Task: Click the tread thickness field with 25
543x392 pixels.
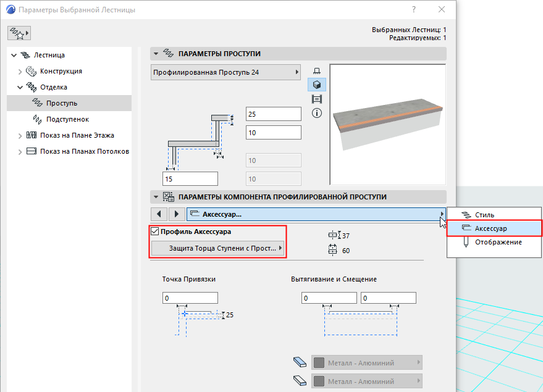Action: [x=274, y=114]
